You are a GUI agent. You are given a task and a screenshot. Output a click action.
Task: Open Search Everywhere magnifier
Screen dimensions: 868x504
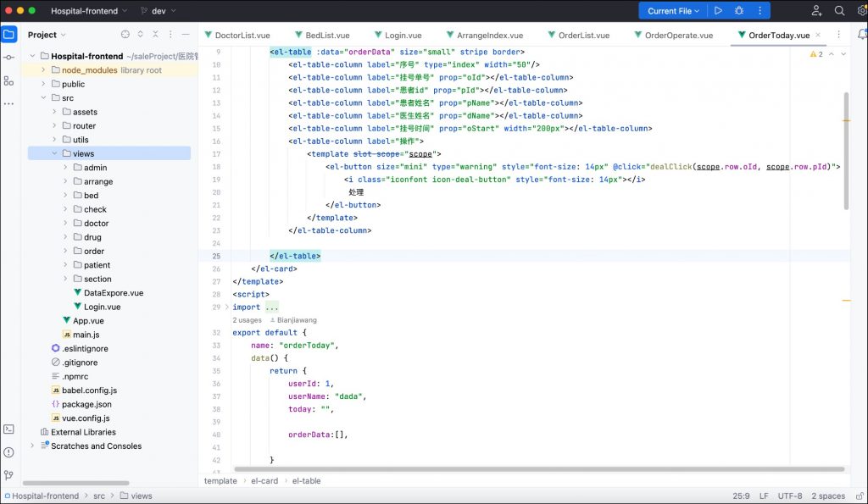(x=839, y=11)
